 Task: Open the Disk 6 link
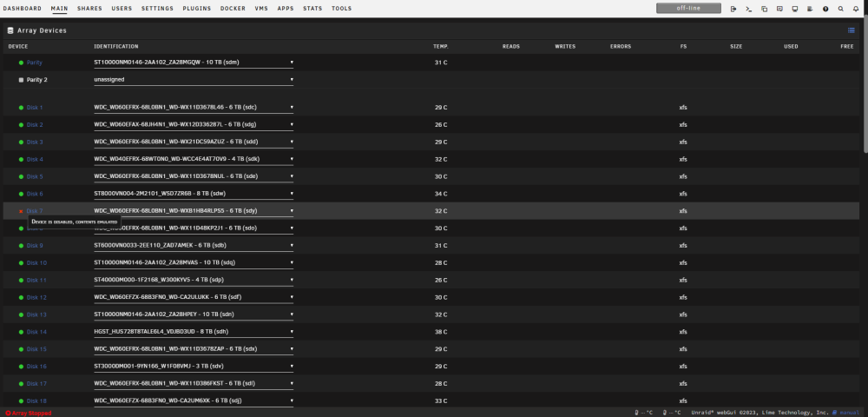coord(35,194)
